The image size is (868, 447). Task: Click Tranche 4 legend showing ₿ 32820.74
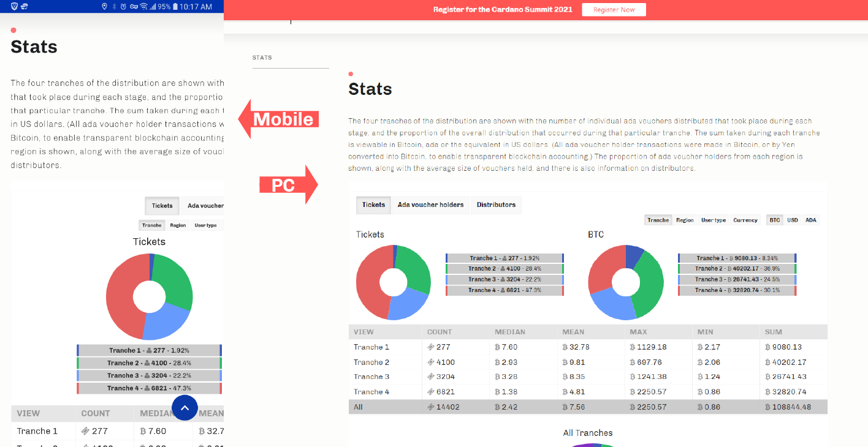click(x=737, y=290)
